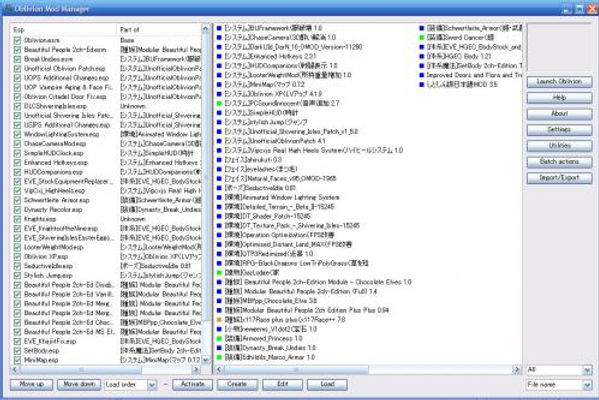Viewport: 599px width, 400px height.
Task: Open the File name sort dropdown
Action: click(587, 385)
